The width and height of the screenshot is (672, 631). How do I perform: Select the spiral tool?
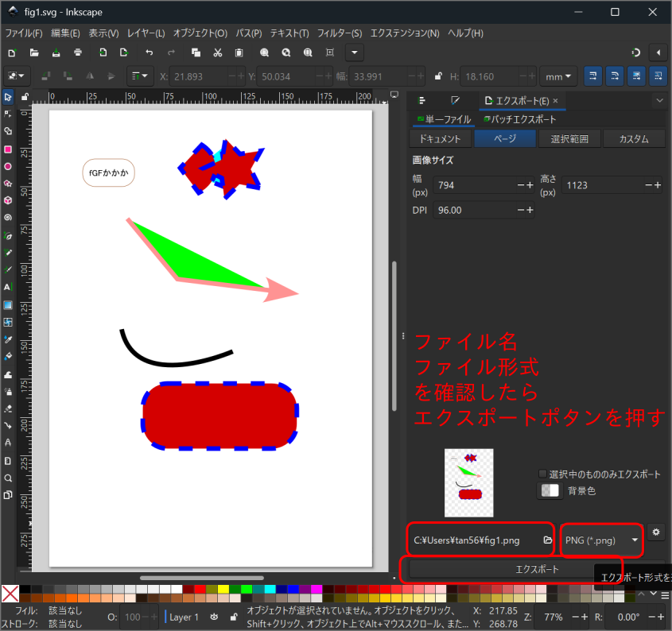8,217
